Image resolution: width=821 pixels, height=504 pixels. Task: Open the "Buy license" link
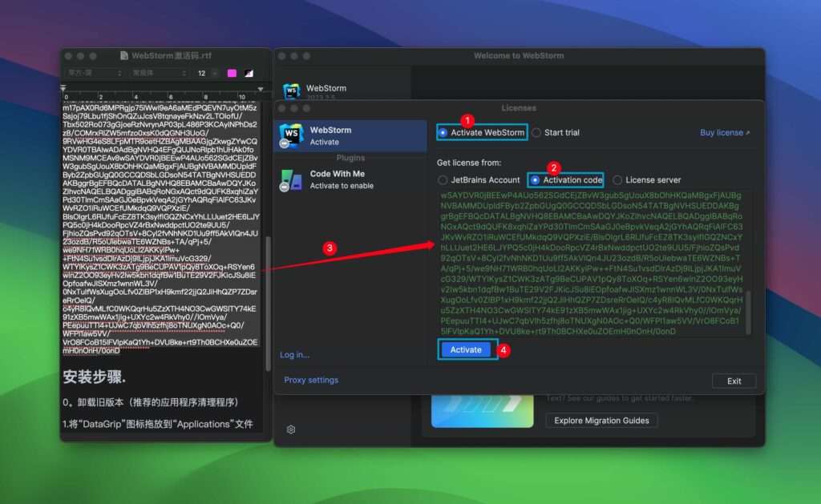point(721,132)
